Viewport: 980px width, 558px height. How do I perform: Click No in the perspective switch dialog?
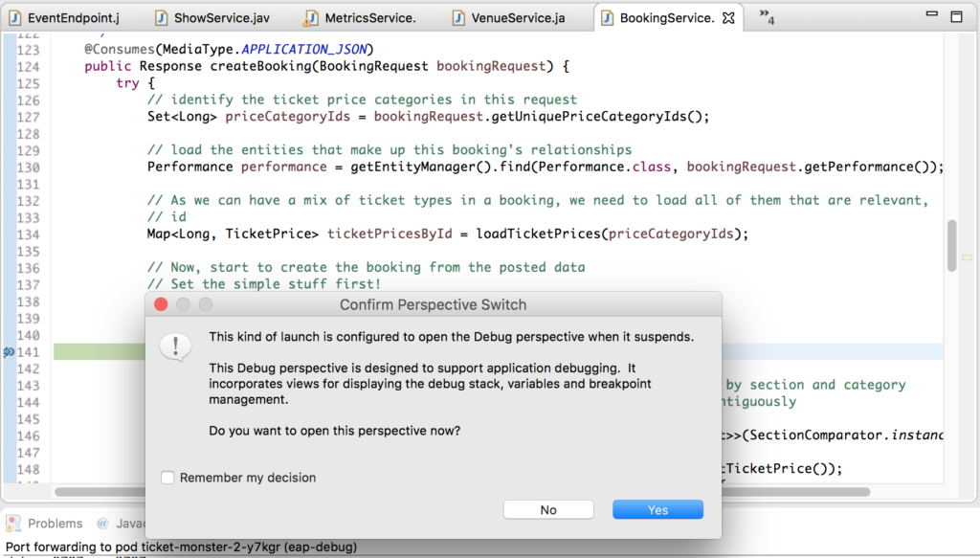547,509
